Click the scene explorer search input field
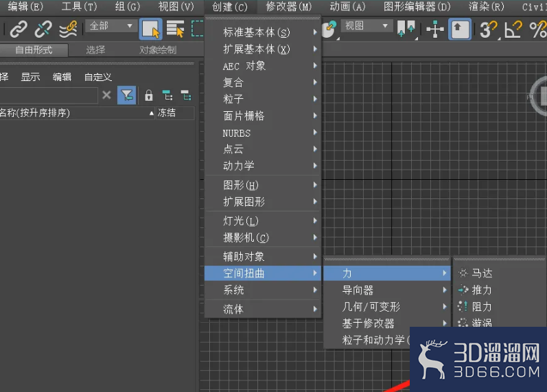The image size is (547, 392). point(49,95)
